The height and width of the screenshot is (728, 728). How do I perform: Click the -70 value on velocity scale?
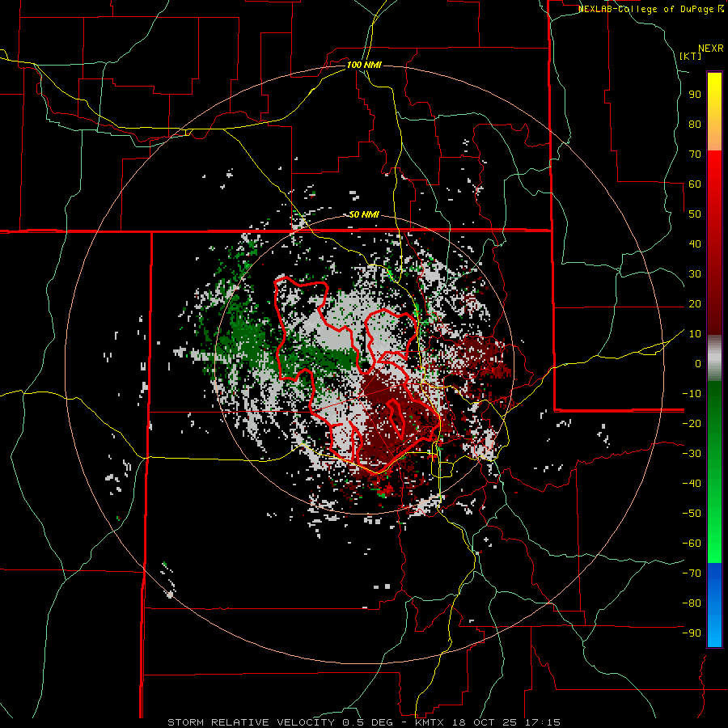pyautogui.click(x=692, y=574)
